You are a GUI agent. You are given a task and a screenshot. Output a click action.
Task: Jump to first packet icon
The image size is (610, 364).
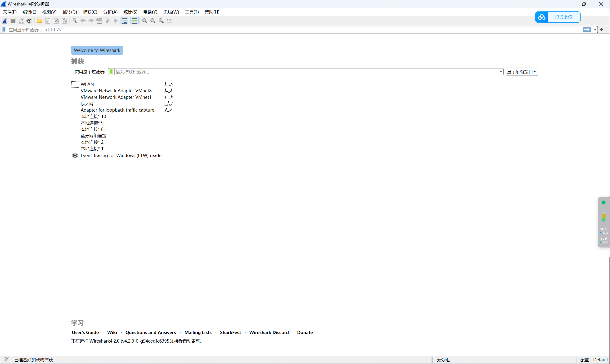point(108,21)
